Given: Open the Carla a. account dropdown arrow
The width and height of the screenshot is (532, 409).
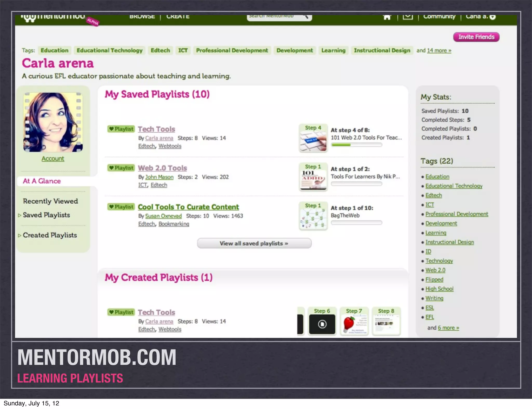Looking at the screenshot, I should 493,17.
